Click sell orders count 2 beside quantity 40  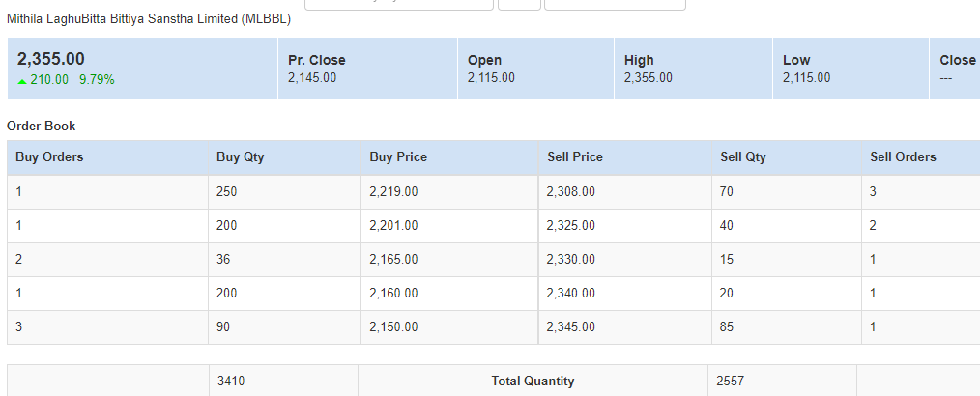pyautogui.click(x=873, y=225)
